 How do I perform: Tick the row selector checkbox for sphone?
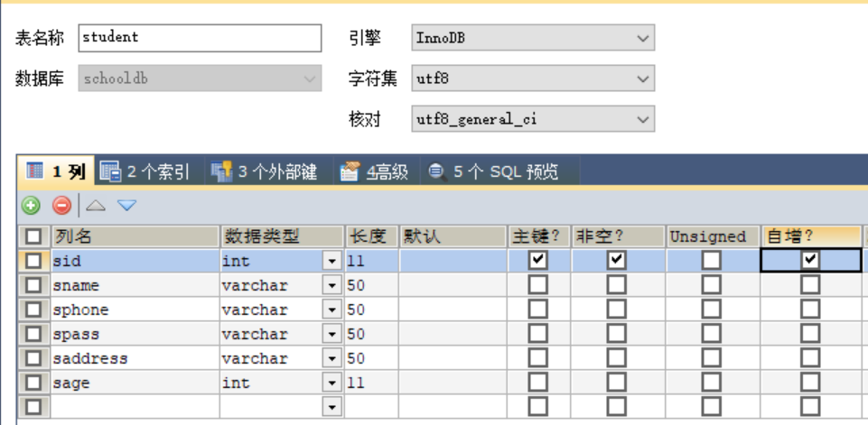[x=33, y=310]
